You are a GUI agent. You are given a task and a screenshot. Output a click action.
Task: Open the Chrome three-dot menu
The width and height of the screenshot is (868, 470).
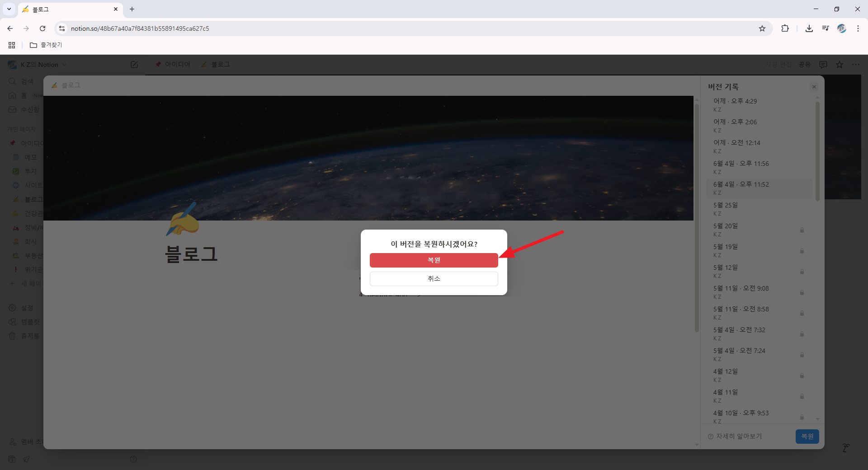(x=858, y=28)
